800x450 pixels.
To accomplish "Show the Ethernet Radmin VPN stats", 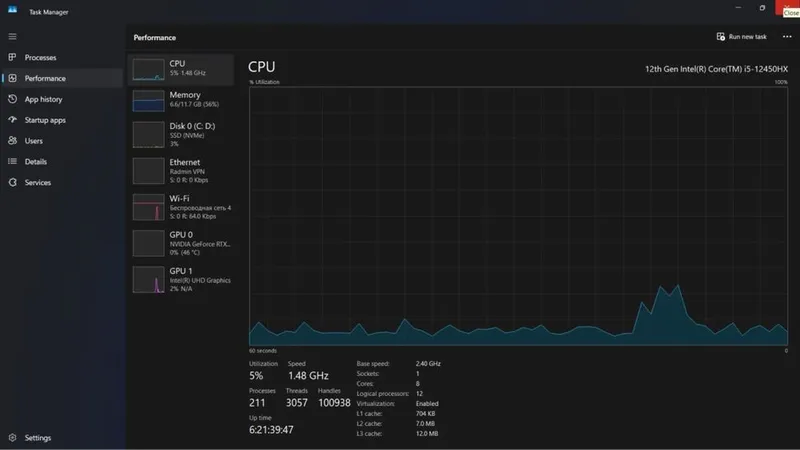I will coord(181,171).
